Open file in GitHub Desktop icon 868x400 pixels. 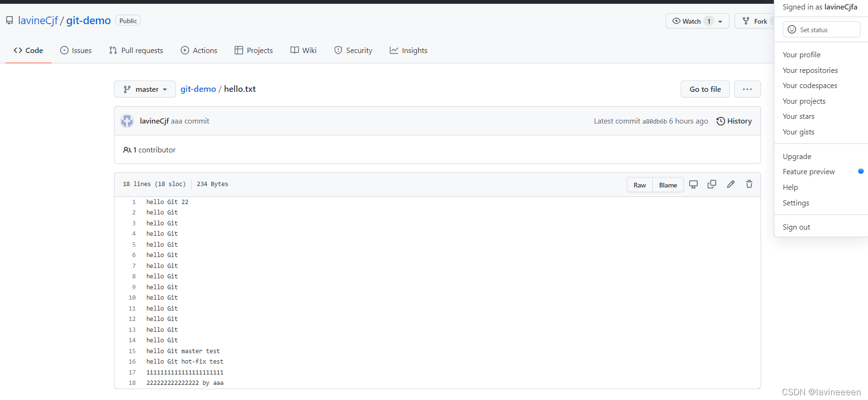click(x=693, y=185)
